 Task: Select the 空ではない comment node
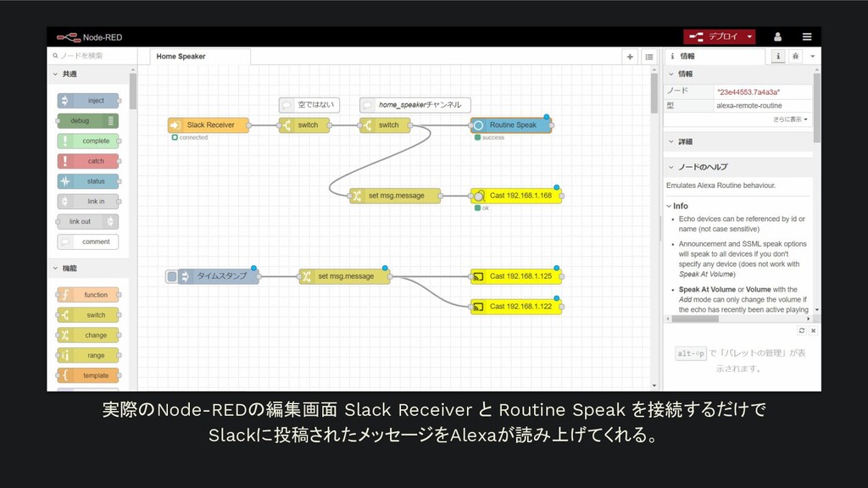(309, 104)
